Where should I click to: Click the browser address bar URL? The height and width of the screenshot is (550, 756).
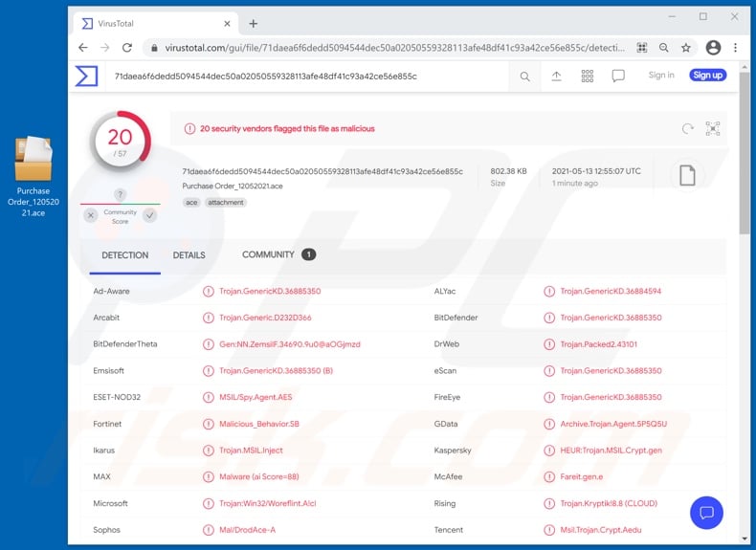coord(394,48)
